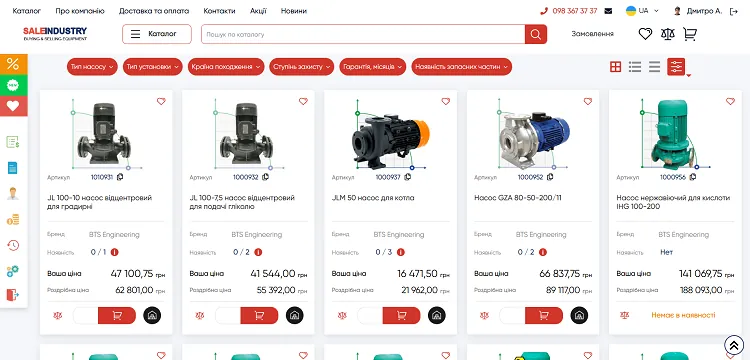Expand the Країна походження filter
Screen dimensions: 750x360
(226, 67)
